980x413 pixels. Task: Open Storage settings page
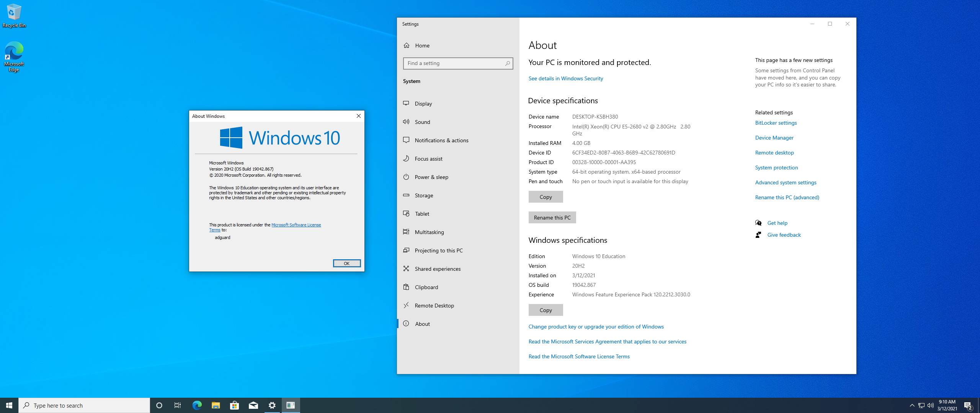(458, 195)
